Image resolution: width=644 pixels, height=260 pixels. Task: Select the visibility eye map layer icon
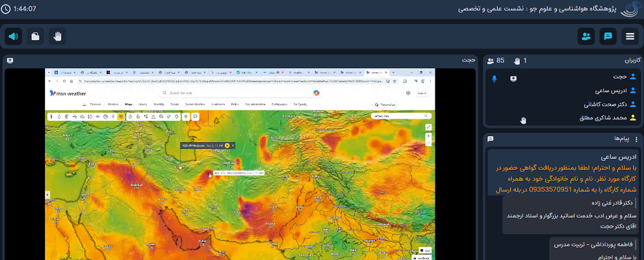[98, 116]
